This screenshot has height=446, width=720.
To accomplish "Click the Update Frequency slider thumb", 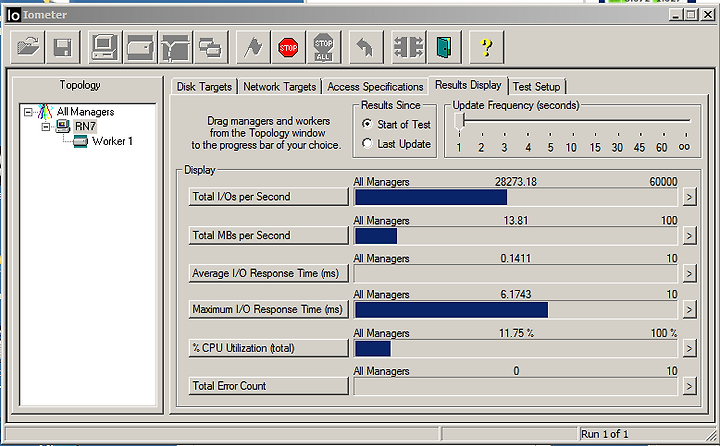I will pyautogui.click(x=459, y=122).
